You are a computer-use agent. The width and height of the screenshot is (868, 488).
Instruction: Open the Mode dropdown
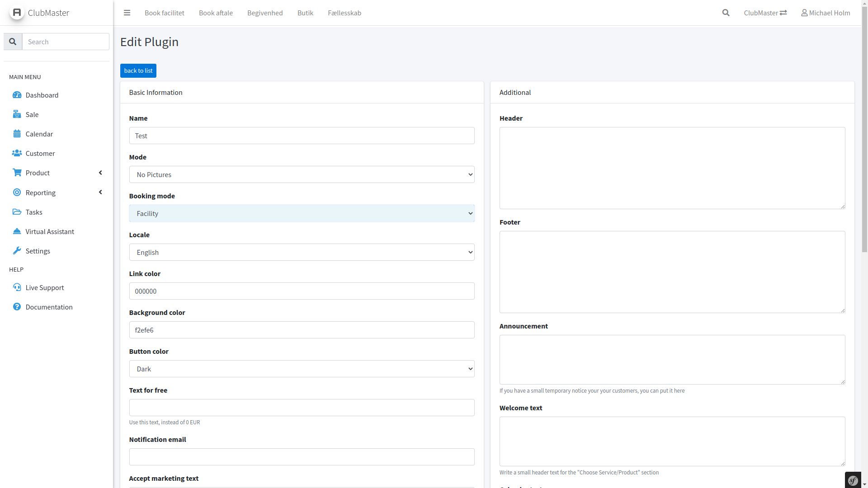[302, 174]
